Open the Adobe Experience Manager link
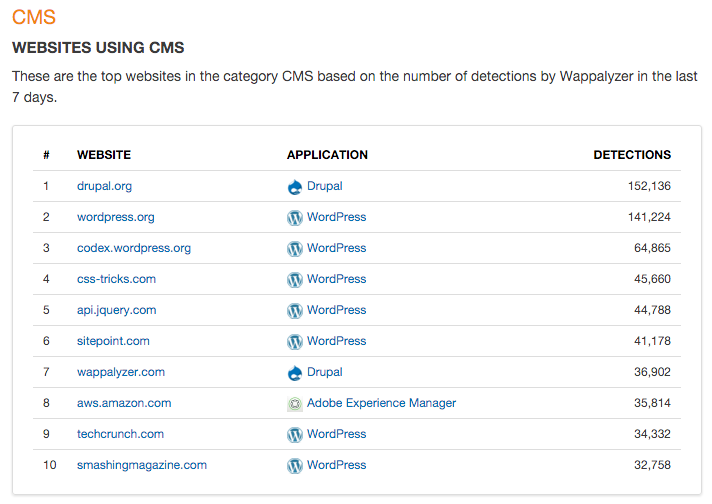 tap(381, 403)
